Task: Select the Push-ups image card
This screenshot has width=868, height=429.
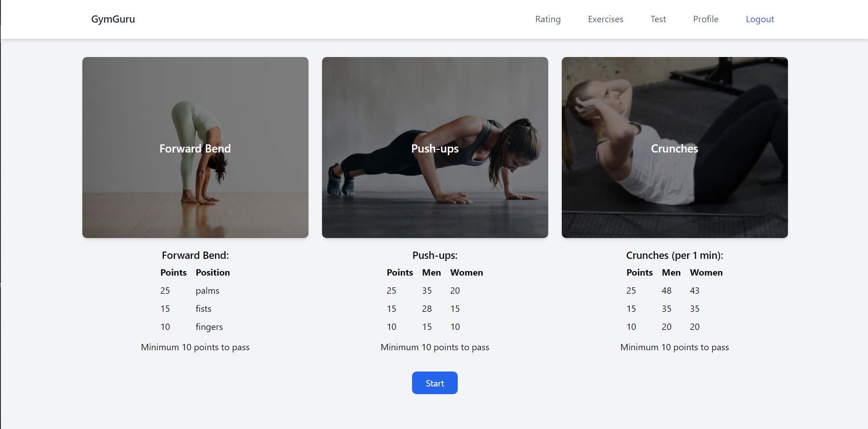Action: 435,148
